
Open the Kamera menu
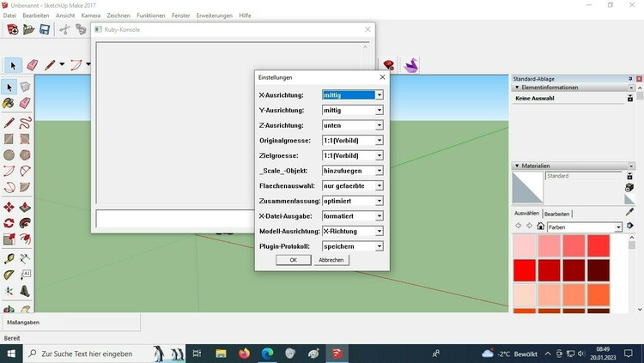point(91,15)
